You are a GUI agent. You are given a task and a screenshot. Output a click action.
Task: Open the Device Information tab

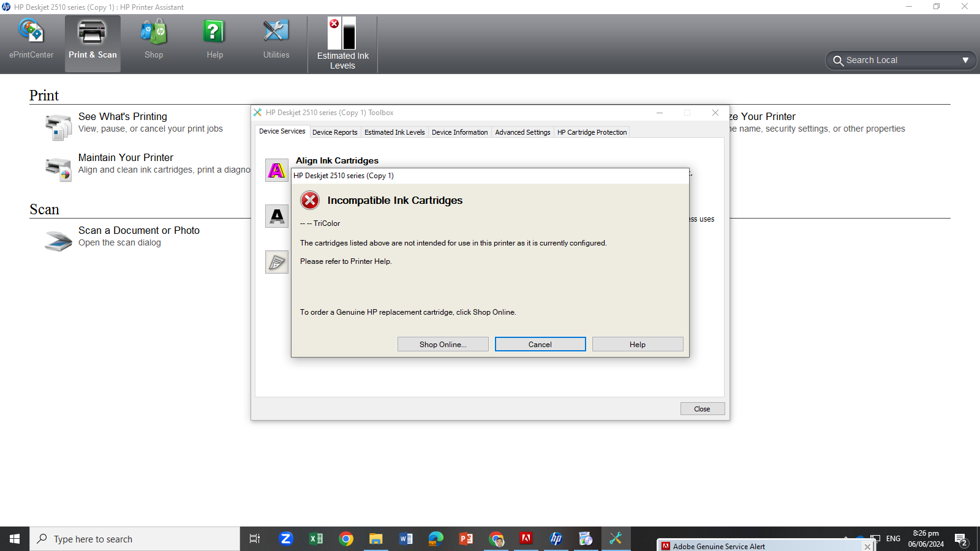459,132
